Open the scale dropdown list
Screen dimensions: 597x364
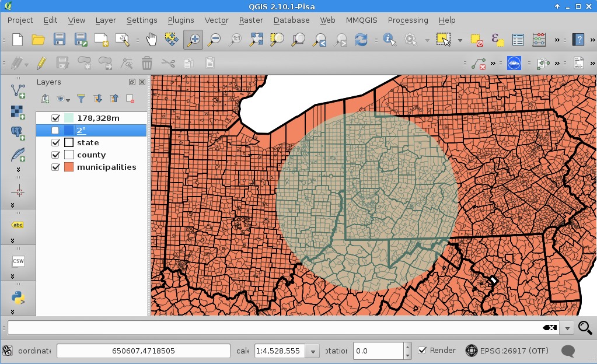click(x=313, y=351)
